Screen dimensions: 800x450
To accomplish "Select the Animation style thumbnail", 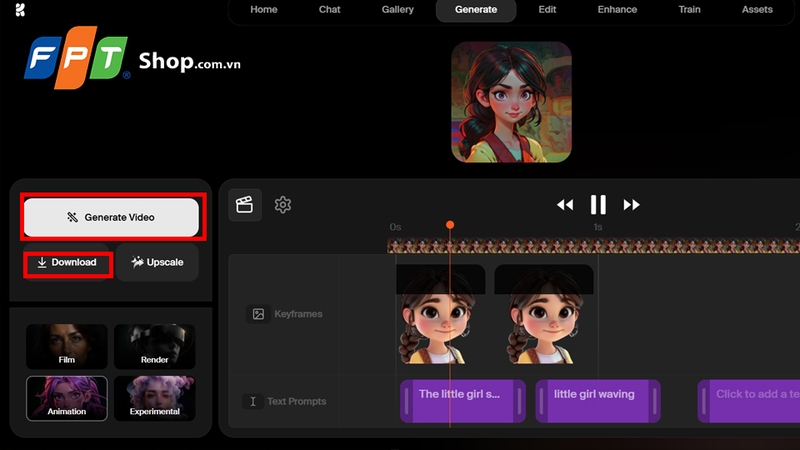I will pyautogui.click(x=67, y=398).
